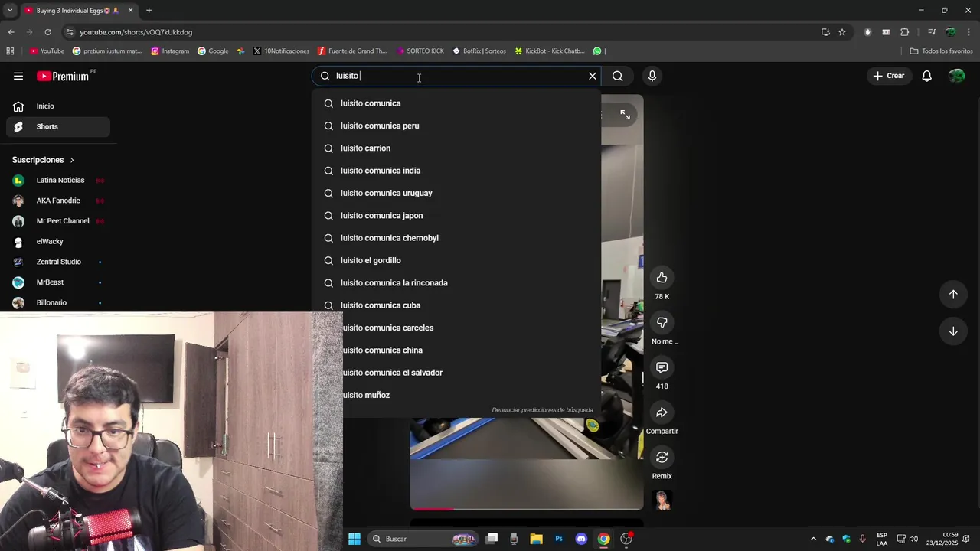
Task: Choose suggestion luisito comunica chernobyl
Action: [456, 238]
